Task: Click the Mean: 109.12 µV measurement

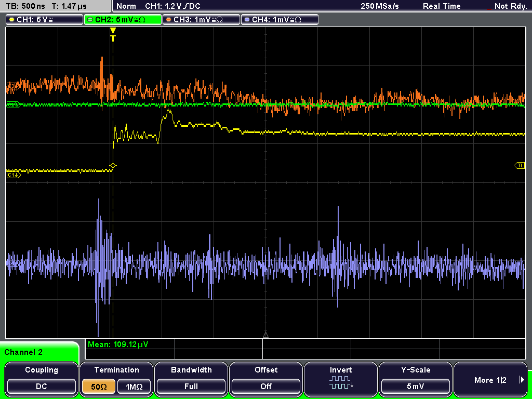Action: point(118,344)
